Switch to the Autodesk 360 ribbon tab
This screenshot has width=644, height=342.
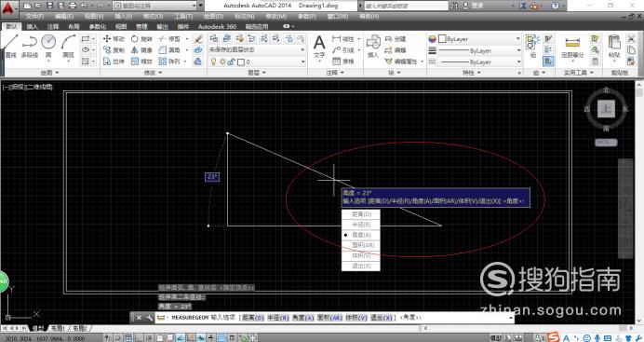coord(217,26)
